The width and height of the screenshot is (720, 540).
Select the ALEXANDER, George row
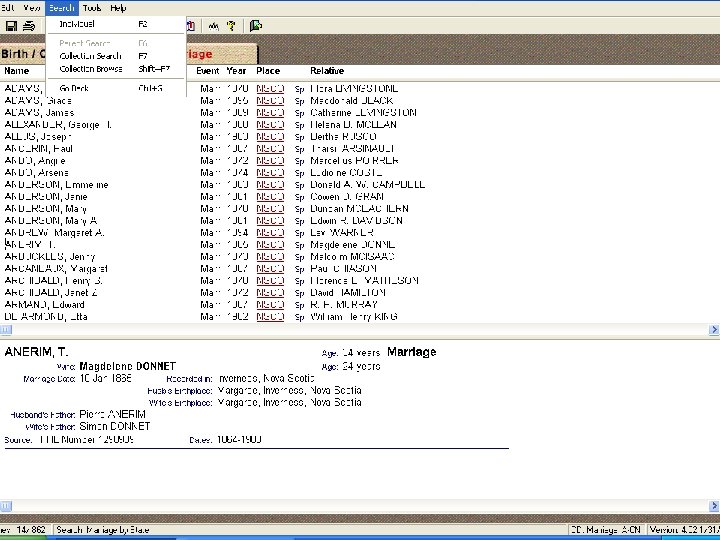58,125
